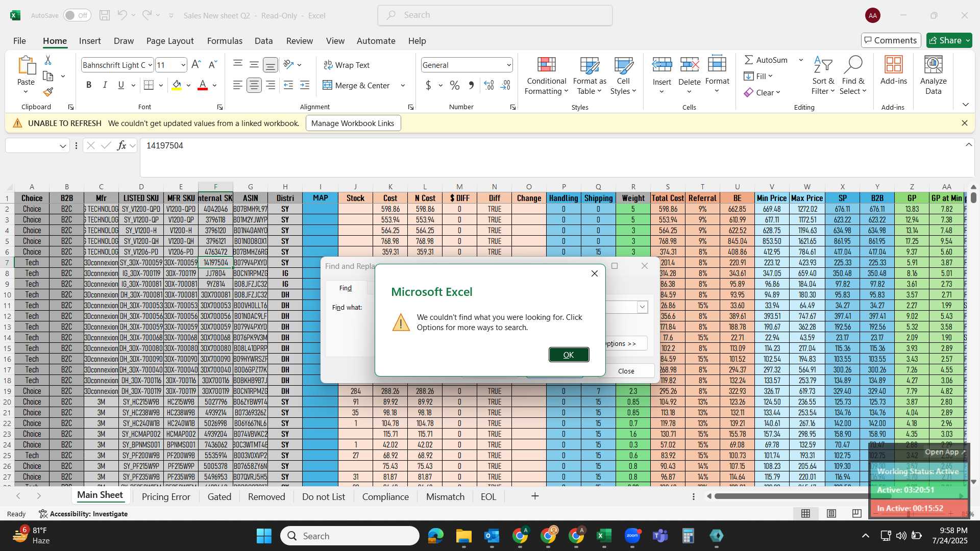Apply Percent Style icon

point(455,85)
